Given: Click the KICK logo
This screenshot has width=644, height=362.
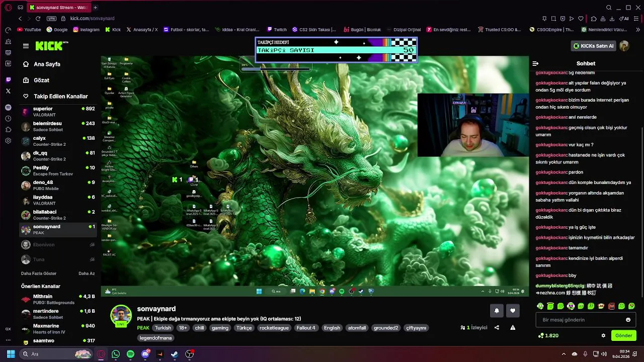Looking at the screenshot, I should [51, 46].
